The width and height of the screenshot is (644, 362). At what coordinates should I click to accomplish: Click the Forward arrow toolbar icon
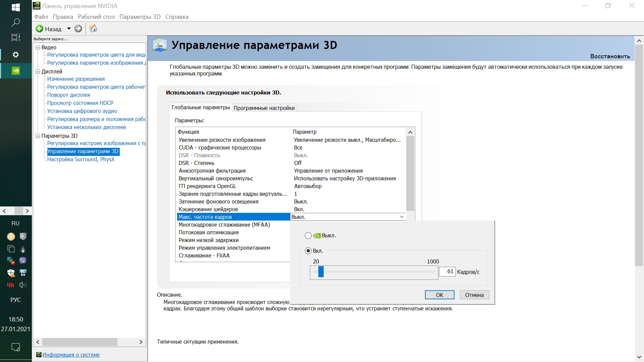pyautogui.click(x=78, y=29)
